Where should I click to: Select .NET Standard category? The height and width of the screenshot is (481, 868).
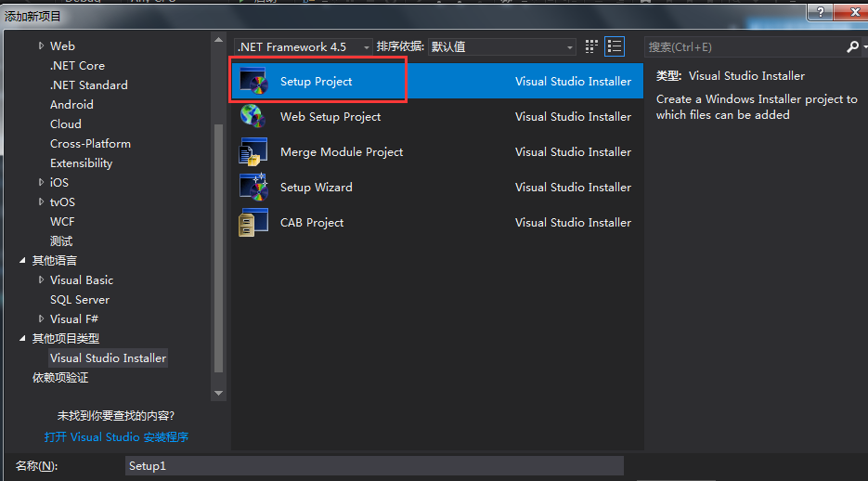point(88,85)
